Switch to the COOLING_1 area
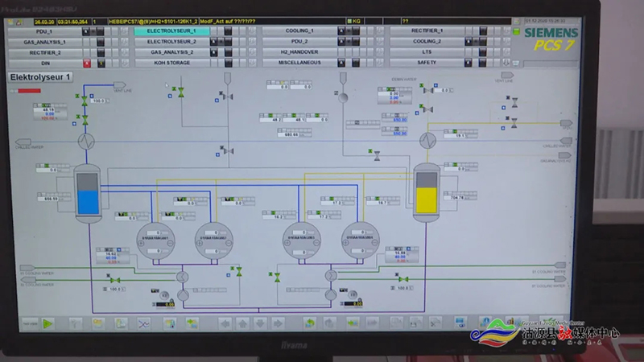The width and height of the screenshot is (644, 362). [299, 31]
